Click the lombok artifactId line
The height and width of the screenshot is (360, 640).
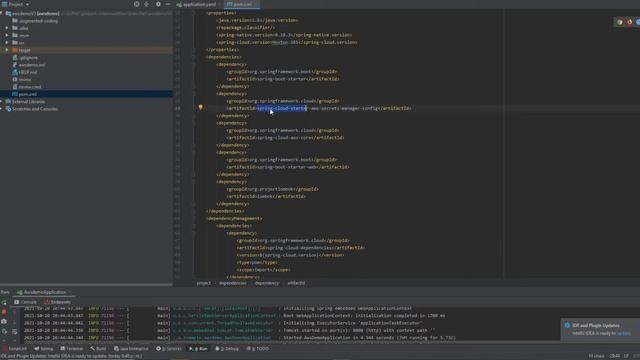[x=266, y=196]
